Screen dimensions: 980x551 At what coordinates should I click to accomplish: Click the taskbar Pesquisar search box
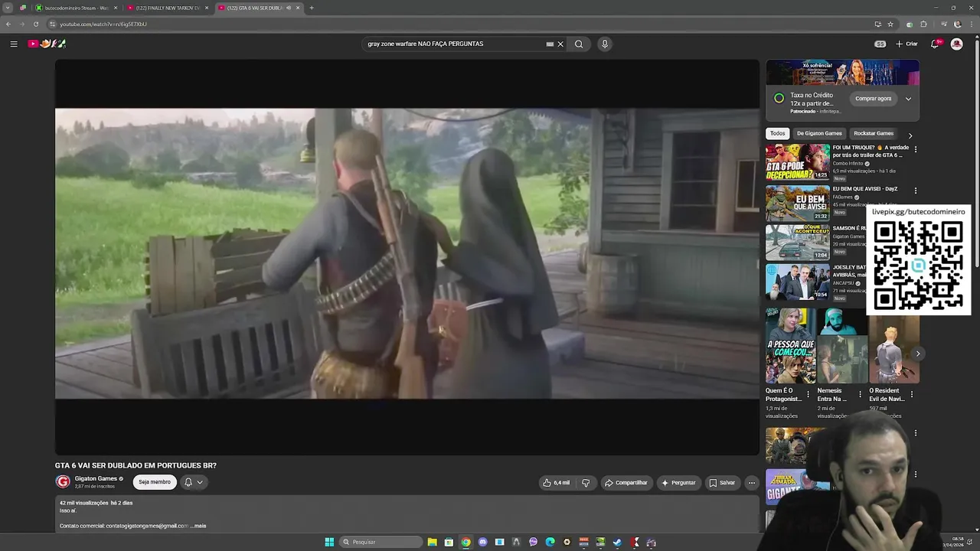click(x=381, y=542)
